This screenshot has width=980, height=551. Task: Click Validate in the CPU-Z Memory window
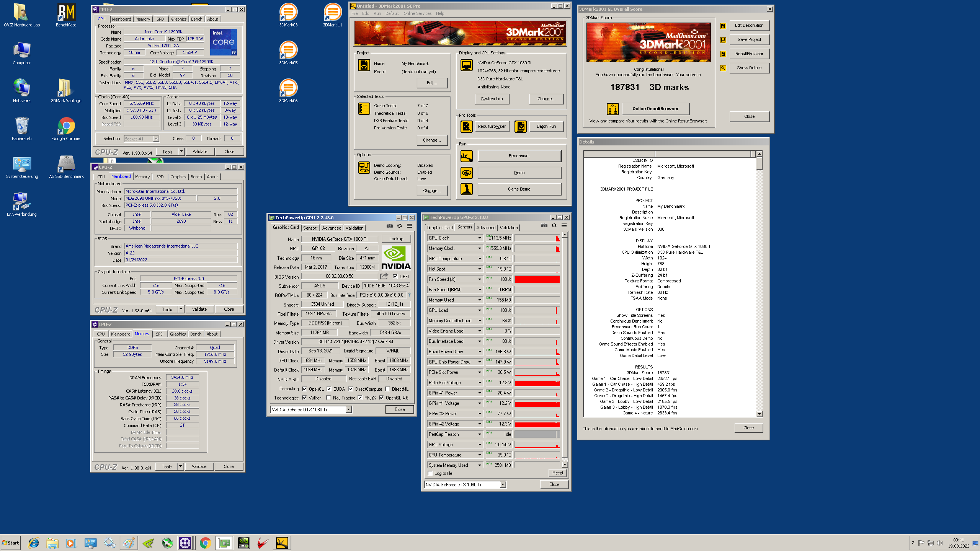point(199,466)
